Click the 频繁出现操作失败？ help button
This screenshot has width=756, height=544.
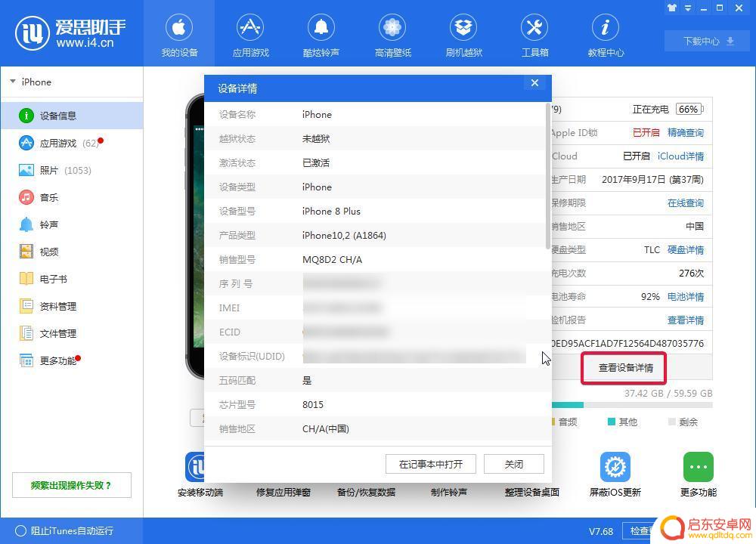click(71, 485)
